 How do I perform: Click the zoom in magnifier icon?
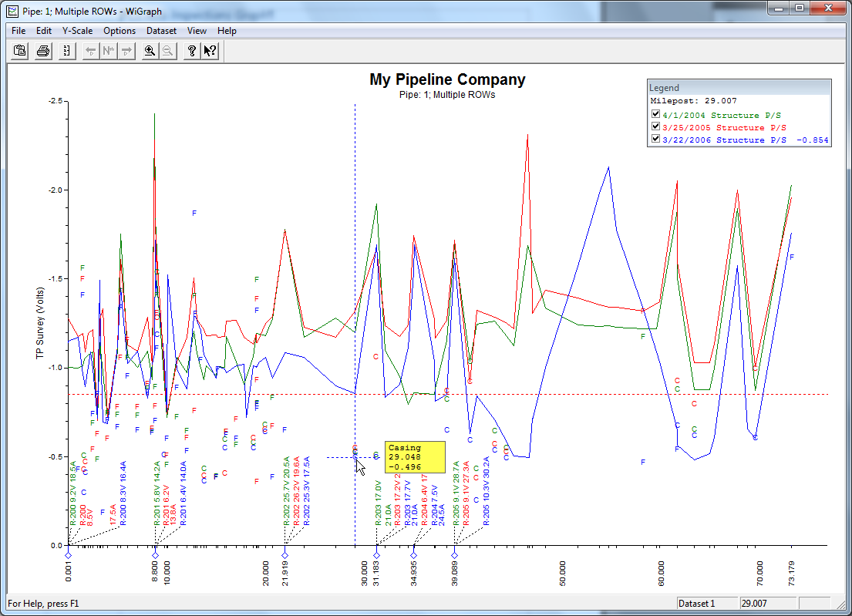150,51
